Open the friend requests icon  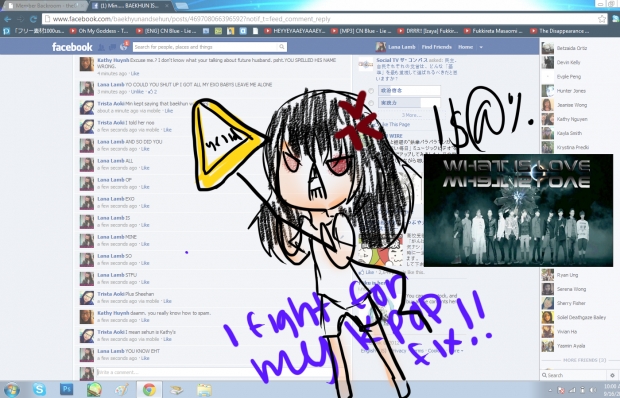click(x=101, y=47)
